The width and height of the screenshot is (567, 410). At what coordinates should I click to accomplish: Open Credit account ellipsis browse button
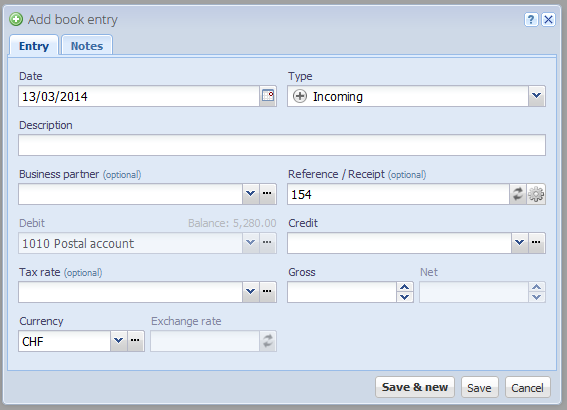pyautogui.click(x=536, y=243)
